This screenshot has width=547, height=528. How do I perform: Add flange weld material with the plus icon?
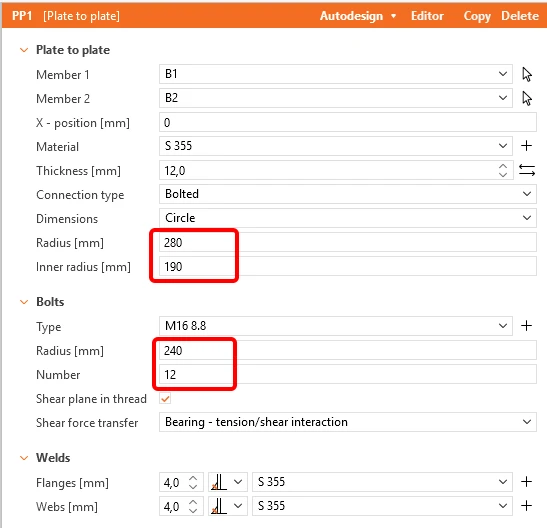pos(526,482)
